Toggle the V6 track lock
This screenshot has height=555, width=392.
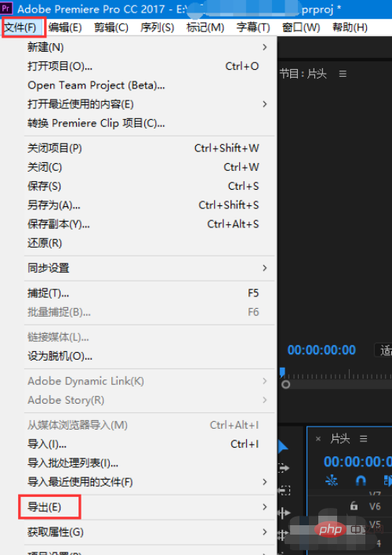tap(354, 506)
